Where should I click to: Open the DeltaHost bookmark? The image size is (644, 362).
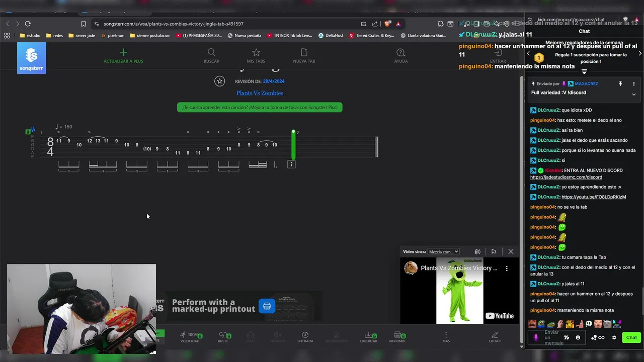(331, 36)
